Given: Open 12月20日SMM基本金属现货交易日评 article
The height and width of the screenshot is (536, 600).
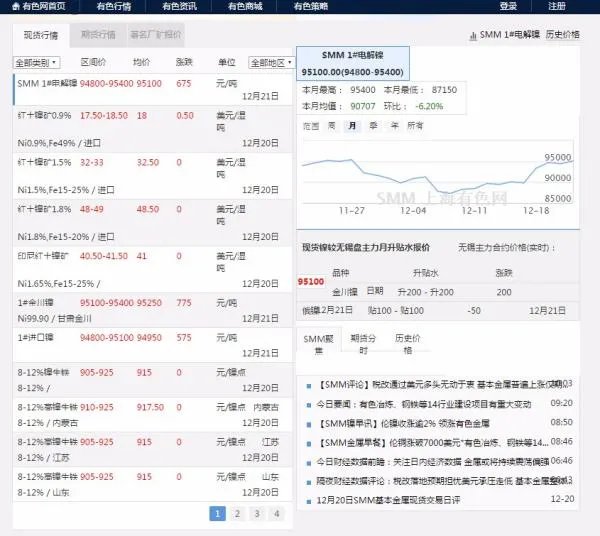Looking at the screenshot, I should coord(388,500).
